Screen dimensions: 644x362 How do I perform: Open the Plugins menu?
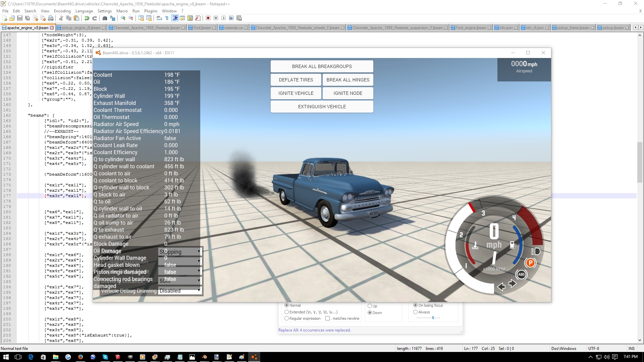tap(151, 11)
